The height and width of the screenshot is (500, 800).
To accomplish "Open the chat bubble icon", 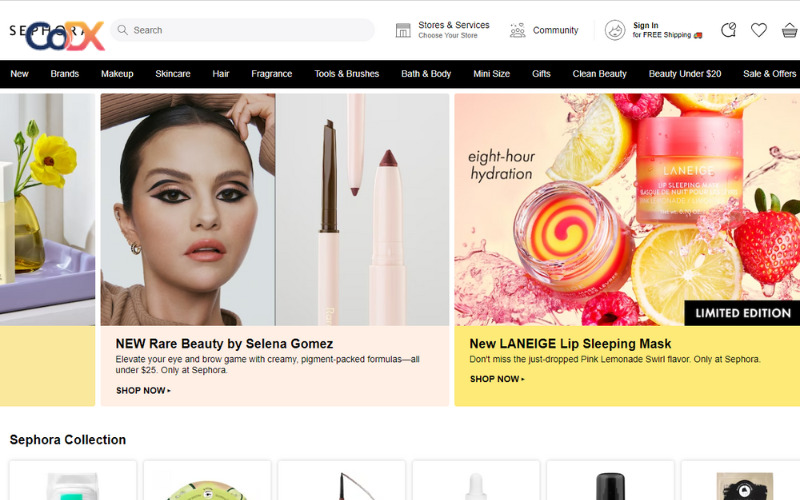I will [x=728, y=30].
